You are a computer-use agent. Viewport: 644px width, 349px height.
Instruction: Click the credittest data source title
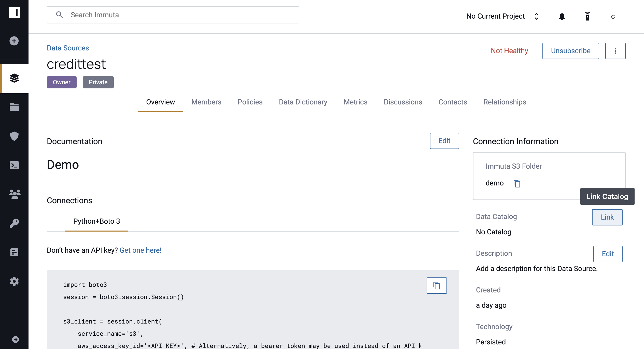click(76, 64)
